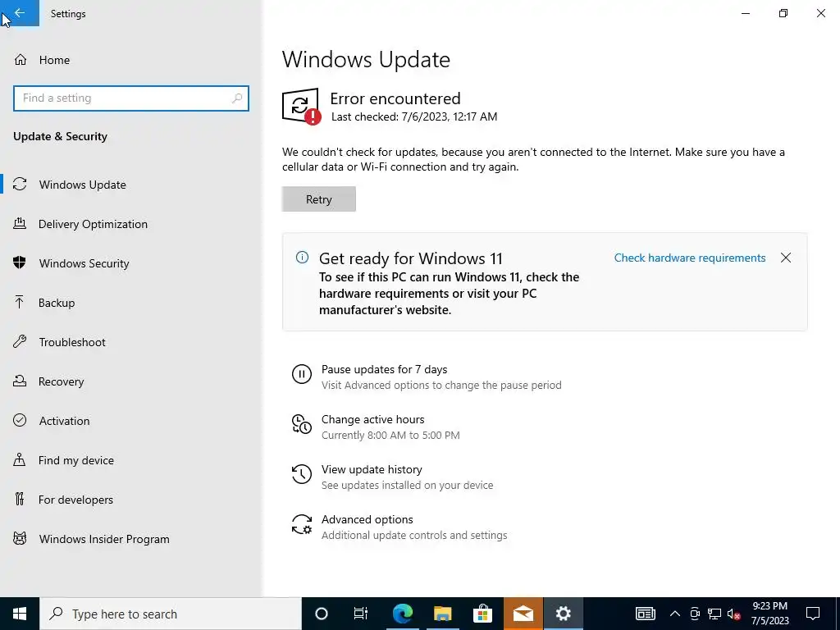The width and height of the screenshot is (840, 630).
Task: Click the history icon for View update history
Action: (302, 474)
